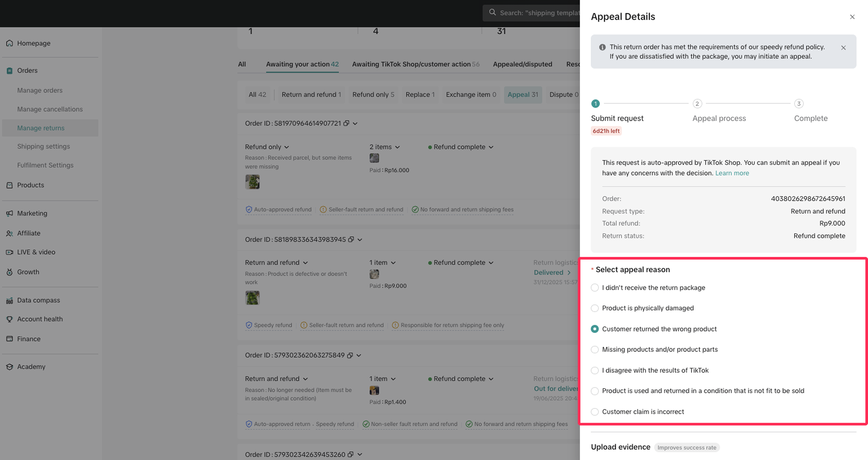This screenshot has width=868, height=460.
Task: Click the Homepage house icon in sidebar
Action: click(9, 43)
